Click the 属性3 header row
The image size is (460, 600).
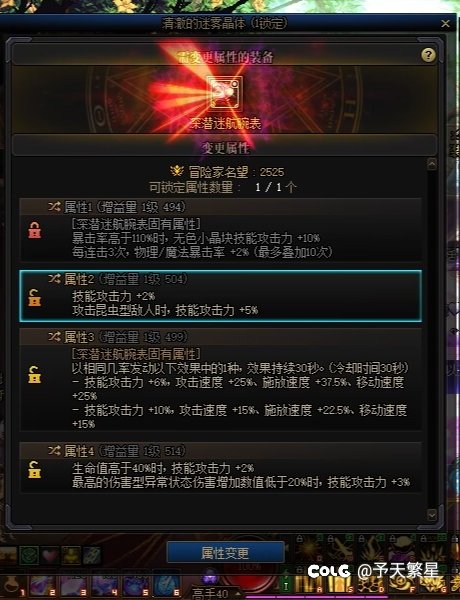(x=221, y=337)
